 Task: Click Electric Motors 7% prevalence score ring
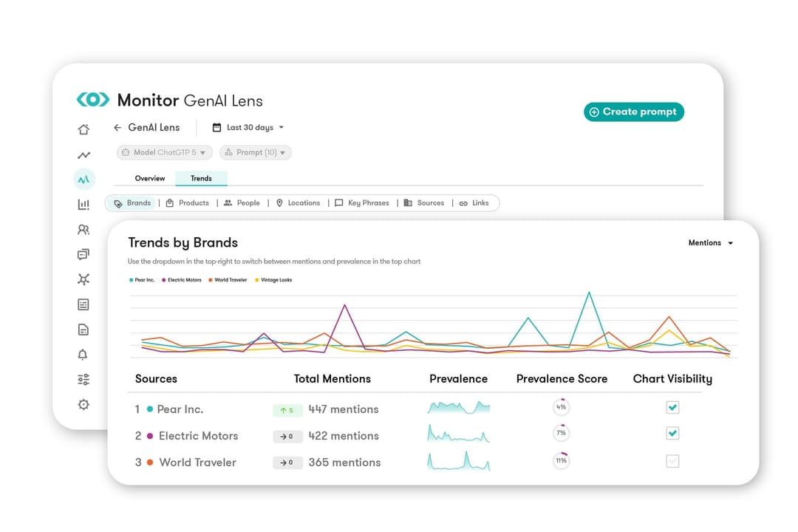click(x=561, y=433)
